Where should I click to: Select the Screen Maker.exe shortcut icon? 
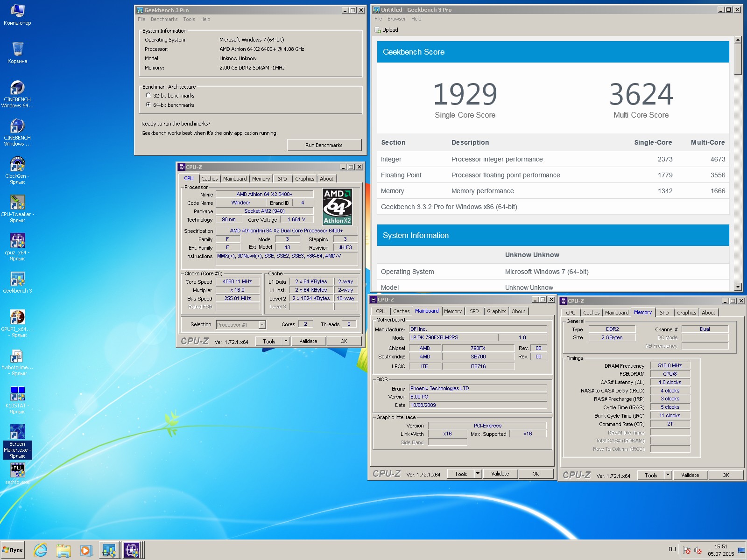(x=17, y=441)
